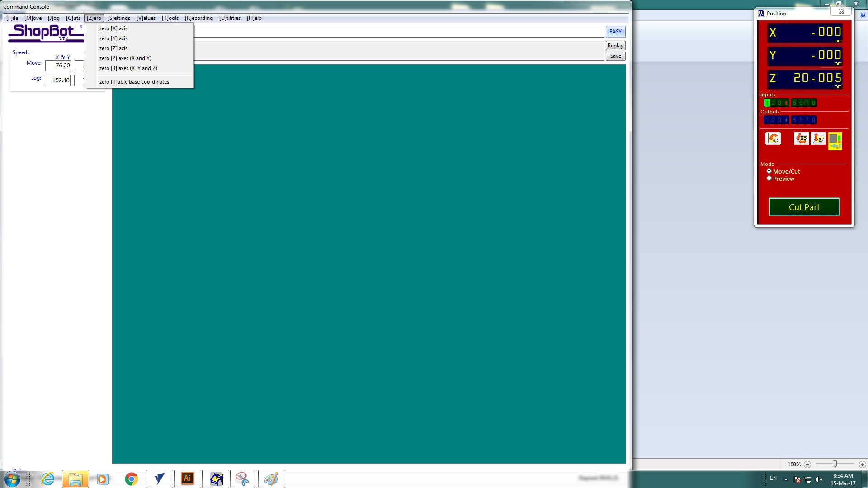Screen dimensions: 868x488
Task: Toggle output 1 switch
Action: [767, 120]
